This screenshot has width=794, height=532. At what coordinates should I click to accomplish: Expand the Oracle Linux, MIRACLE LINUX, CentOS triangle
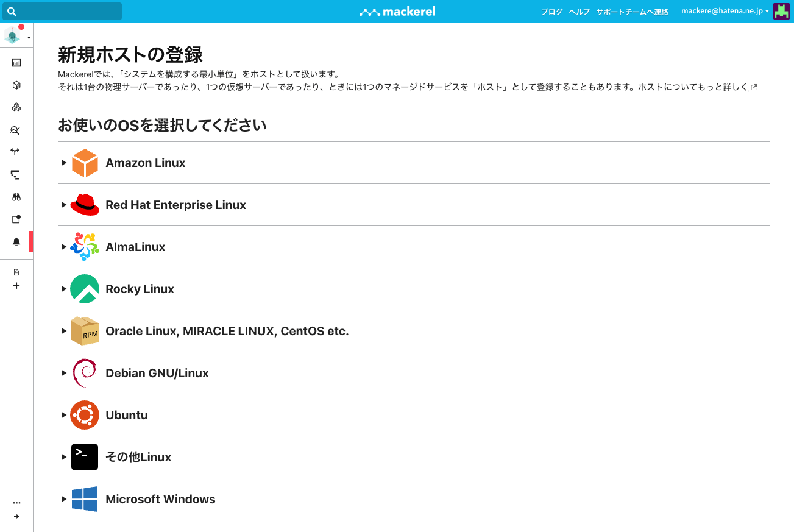[x=63, y=331]
